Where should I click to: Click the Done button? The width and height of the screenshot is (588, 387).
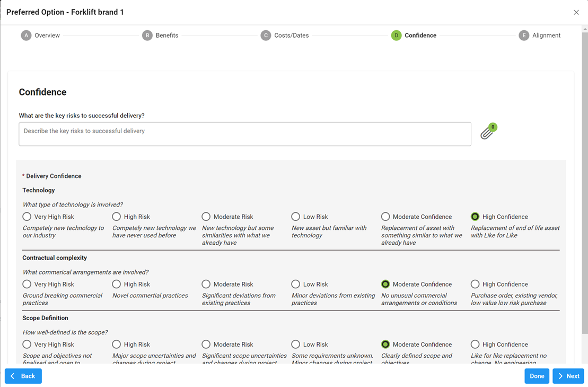point(537,376)
